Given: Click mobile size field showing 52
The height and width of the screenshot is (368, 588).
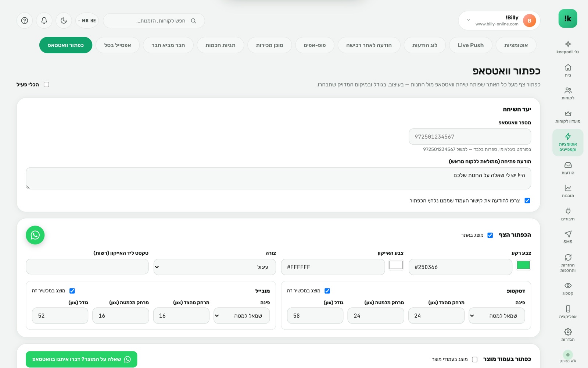Looking at the screenshot, I should (60, 316).
